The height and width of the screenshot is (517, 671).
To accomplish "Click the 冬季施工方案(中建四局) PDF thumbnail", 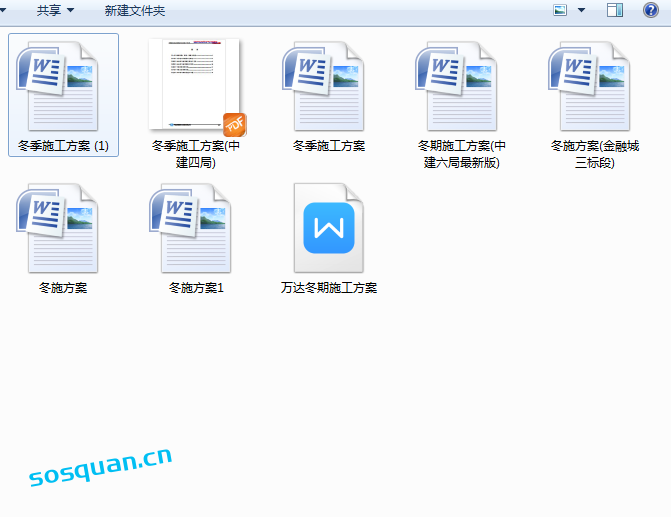I will pos(195,85).
